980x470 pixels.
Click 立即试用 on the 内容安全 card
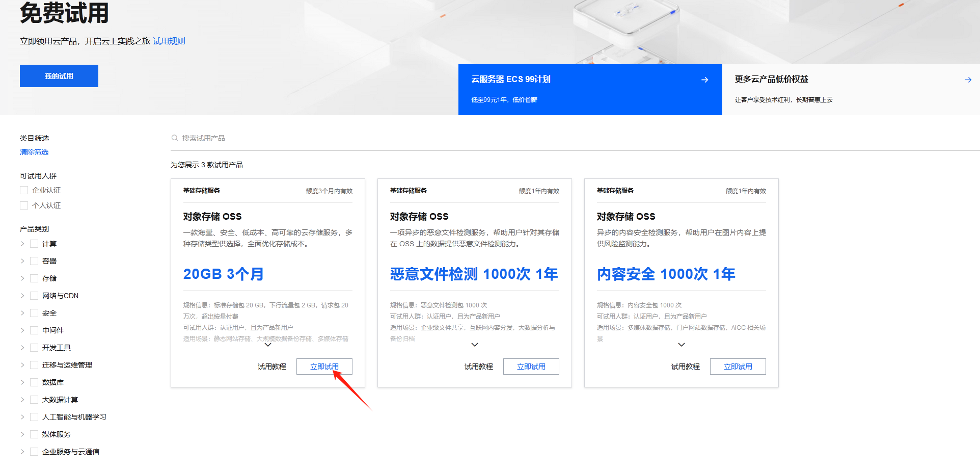click(738, 367)
